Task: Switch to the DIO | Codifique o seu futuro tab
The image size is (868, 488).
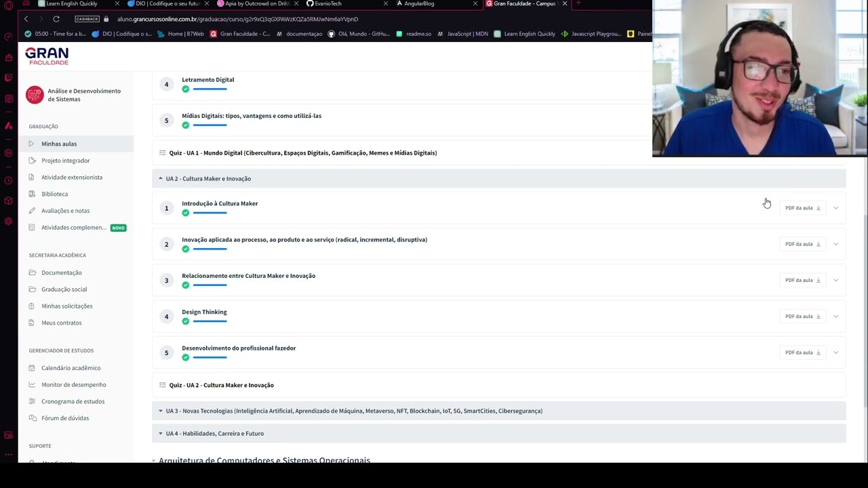Action: [167, 3]
